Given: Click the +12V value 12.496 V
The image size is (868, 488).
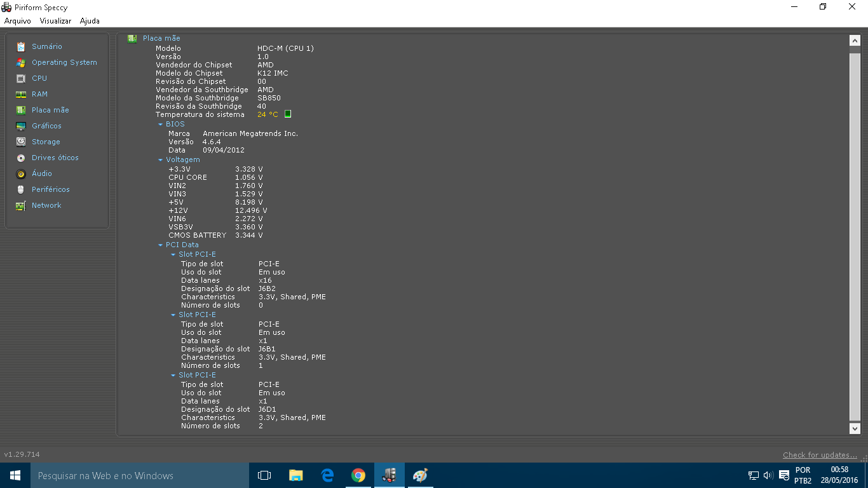Looking at the screenshot, I should pyautogui.click(x=251, y=210).
